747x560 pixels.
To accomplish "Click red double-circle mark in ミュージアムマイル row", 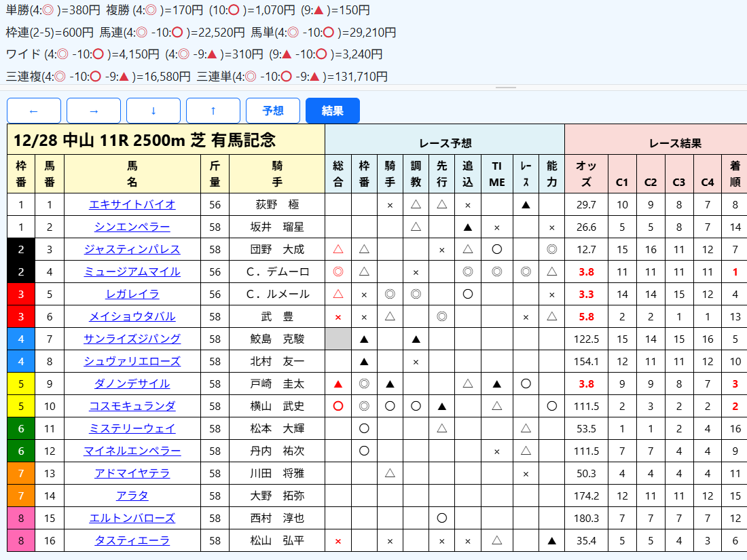I will [338, 272].
